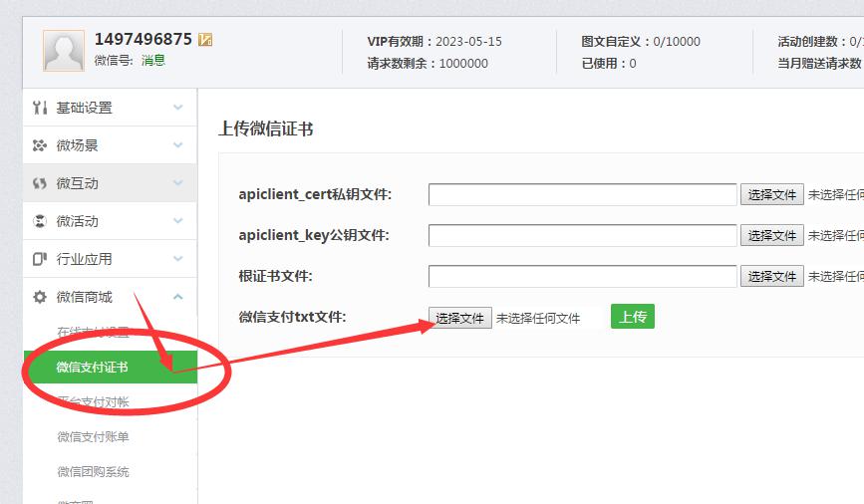Expand the 微场景 chevron arrow
Image resolution: width=864 pixels, height=504 pixels.
point(178,145)
